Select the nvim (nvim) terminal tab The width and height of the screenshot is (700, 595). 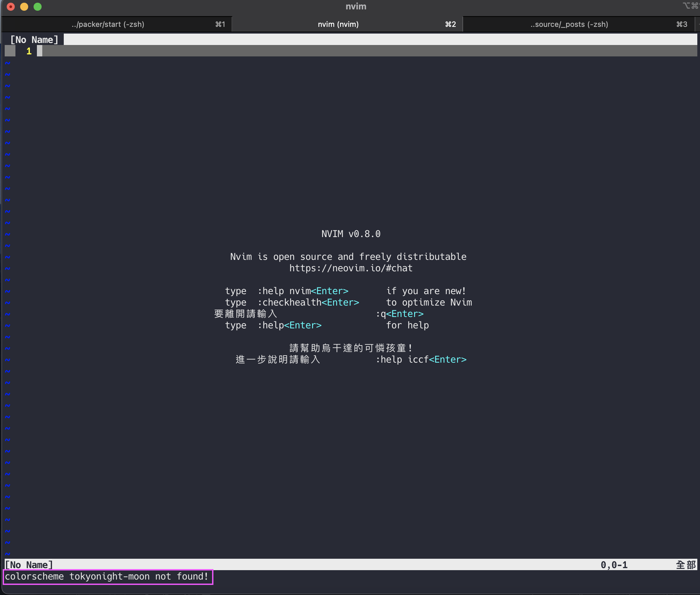(347, 24)
